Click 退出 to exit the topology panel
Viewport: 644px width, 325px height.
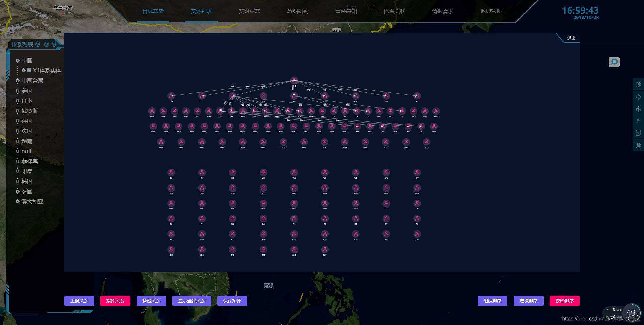point(571,38)
